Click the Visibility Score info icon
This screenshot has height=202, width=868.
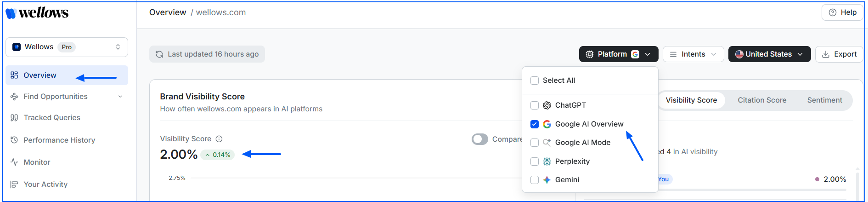[219, 139]
